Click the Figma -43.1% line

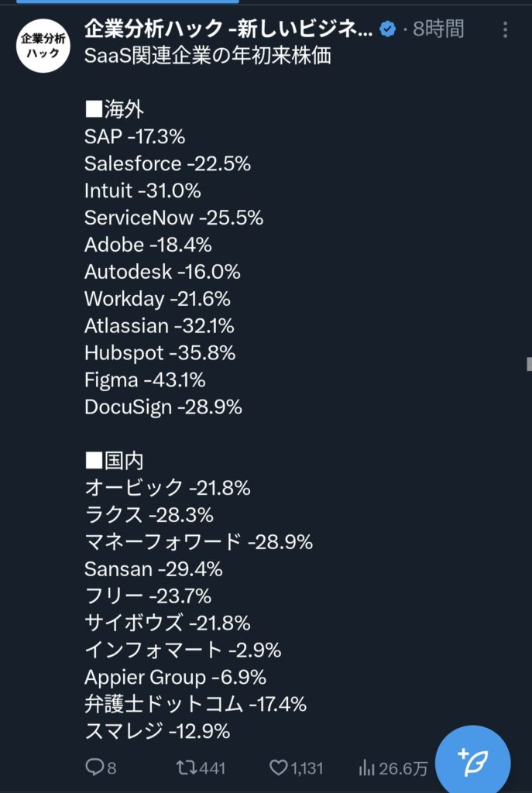click(145, 380)
